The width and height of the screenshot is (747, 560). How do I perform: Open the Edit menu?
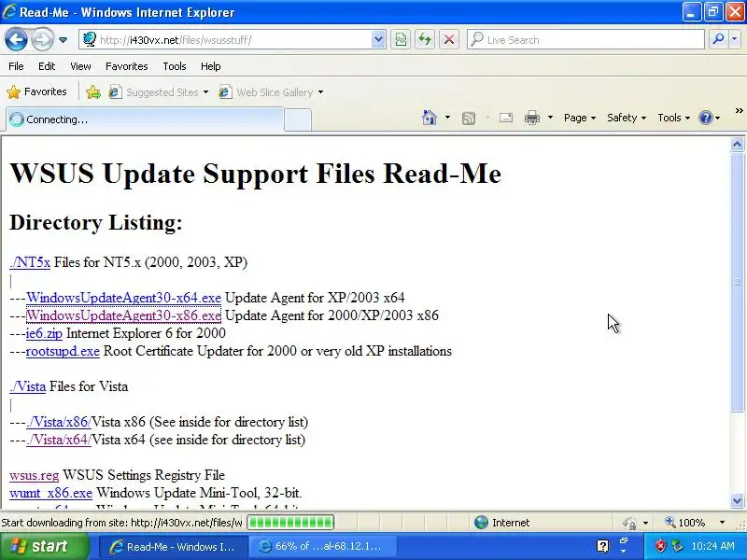pyautogui.click(x=47, y=66)
